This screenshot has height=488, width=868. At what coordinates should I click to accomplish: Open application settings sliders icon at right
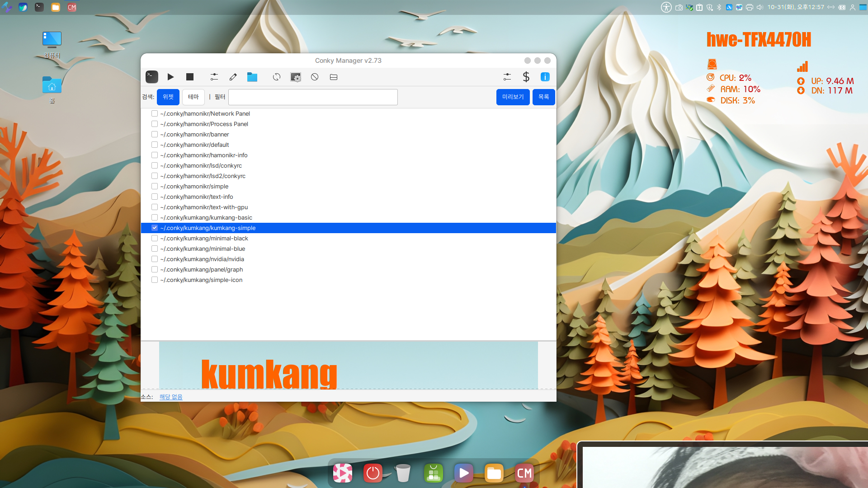tap(507, 77)
